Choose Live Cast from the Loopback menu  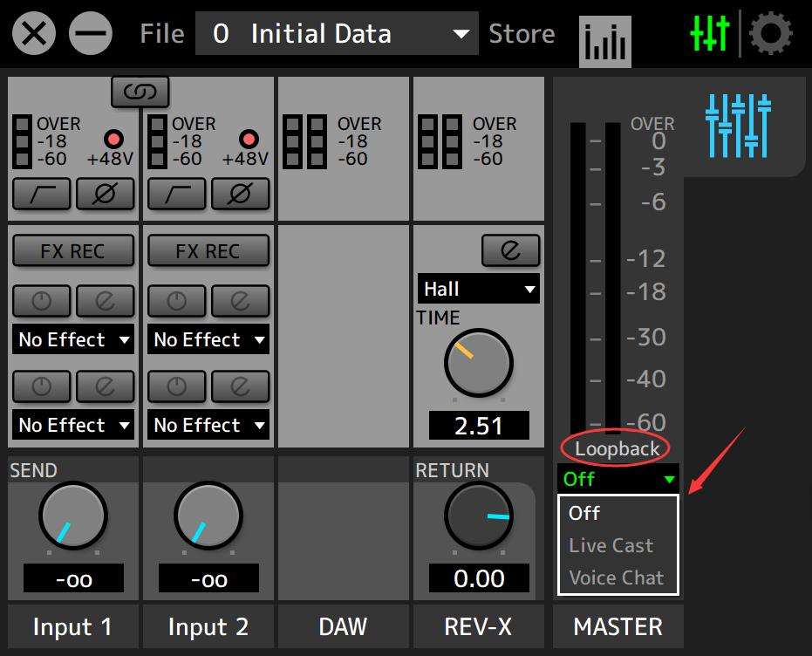[611, 545]
